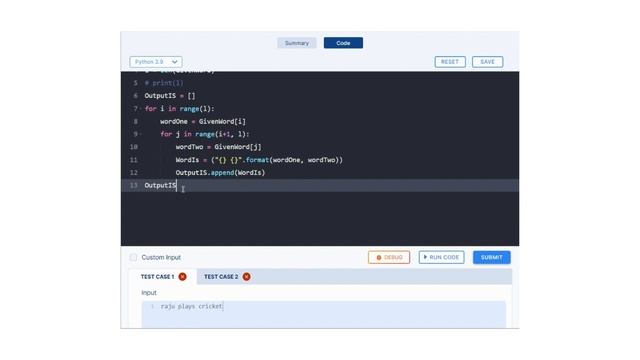
Task: Click line number 10 in the gutter
Action: pyautogui.click(x=133, y=147)
